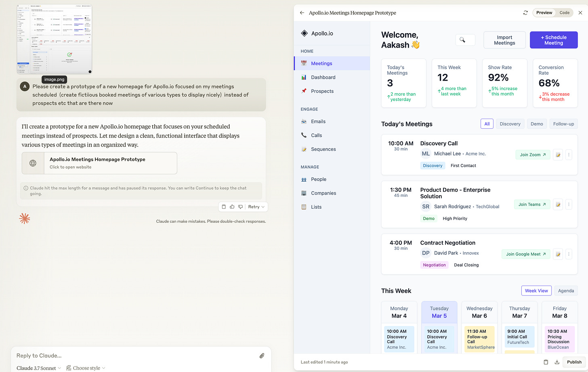This screenshot has width=588, height=372.
Task: Click the globe icon on prototype card
Action: pos(33,163)
